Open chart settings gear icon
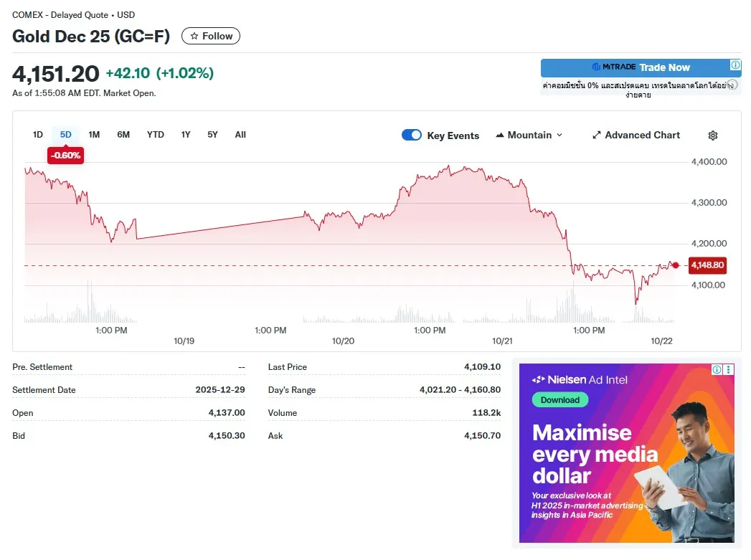Viewport: 751px width, 560px height. (x=712, y=136)
